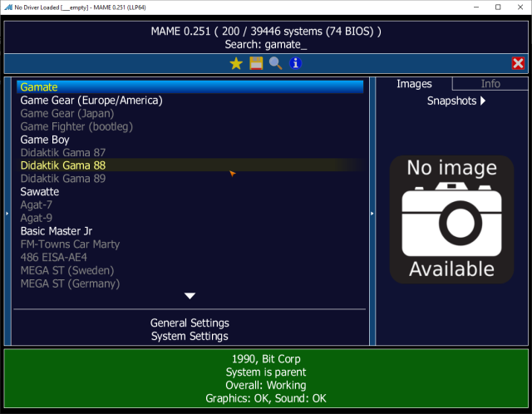Select Game Gear (Japan)

(190, 113)
